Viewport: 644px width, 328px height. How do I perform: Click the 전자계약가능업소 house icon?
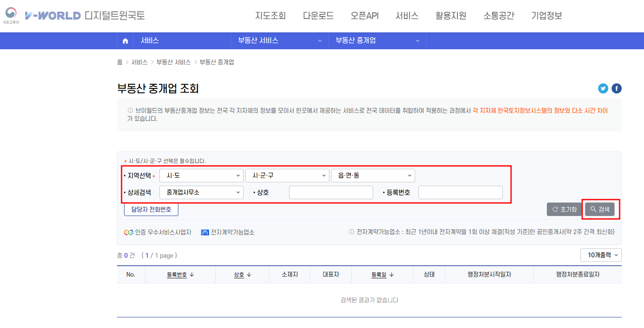tap(205, 232)
